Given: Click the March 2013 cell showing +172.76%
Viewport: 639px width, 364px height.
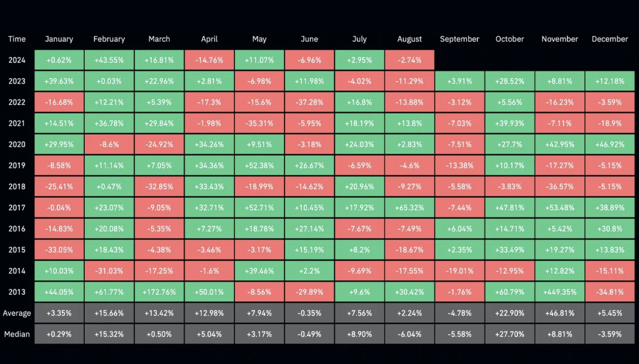Looking at the screenshot, I should [x=159, y=292].
